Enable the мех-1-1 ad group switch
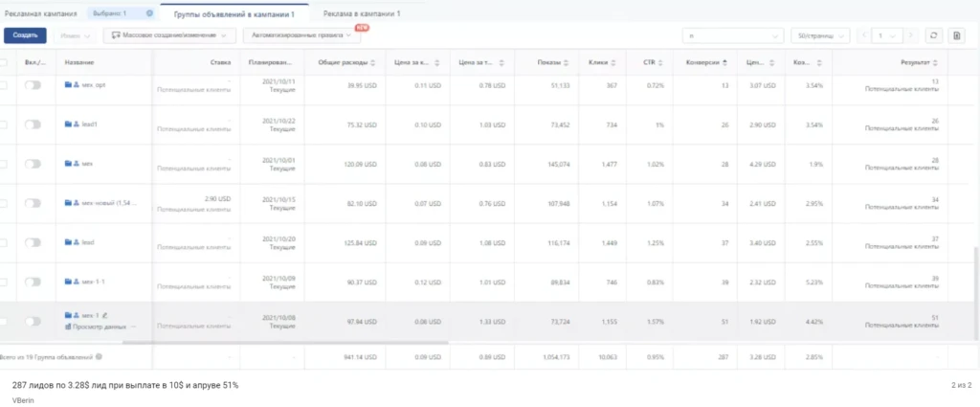 click(33, 282)
